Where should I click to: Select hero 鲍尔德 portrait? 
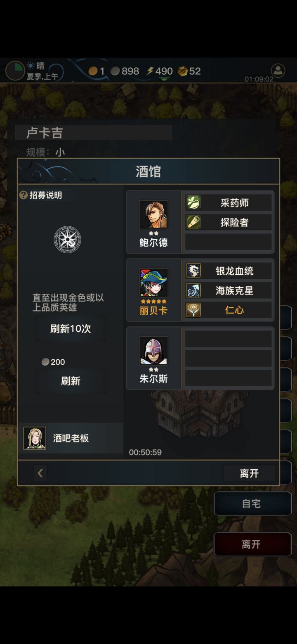153,214
